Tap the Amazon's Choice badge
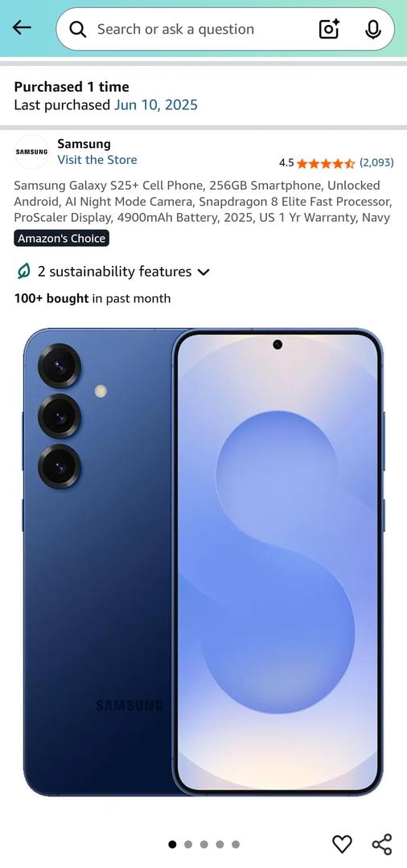The image size is (407, 868). click(x=61, y=239)
